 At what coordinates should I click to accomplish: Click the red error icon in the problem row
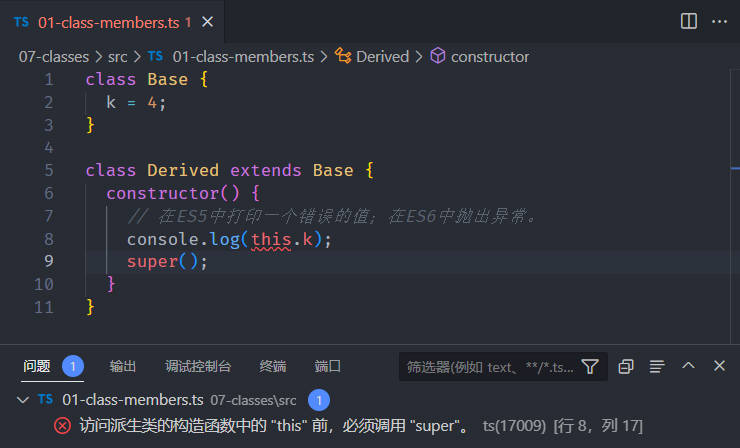pos(62,426)
